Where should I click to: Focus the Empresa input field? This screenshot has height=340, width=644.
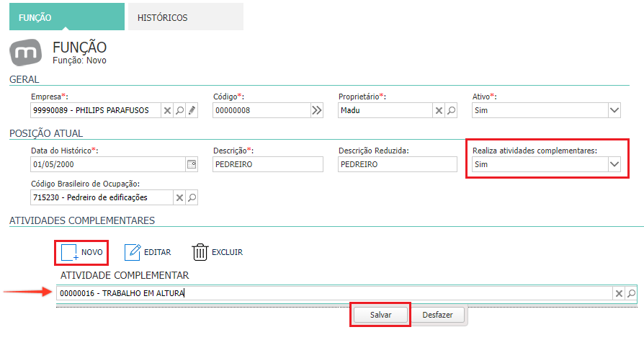point(96,110)
